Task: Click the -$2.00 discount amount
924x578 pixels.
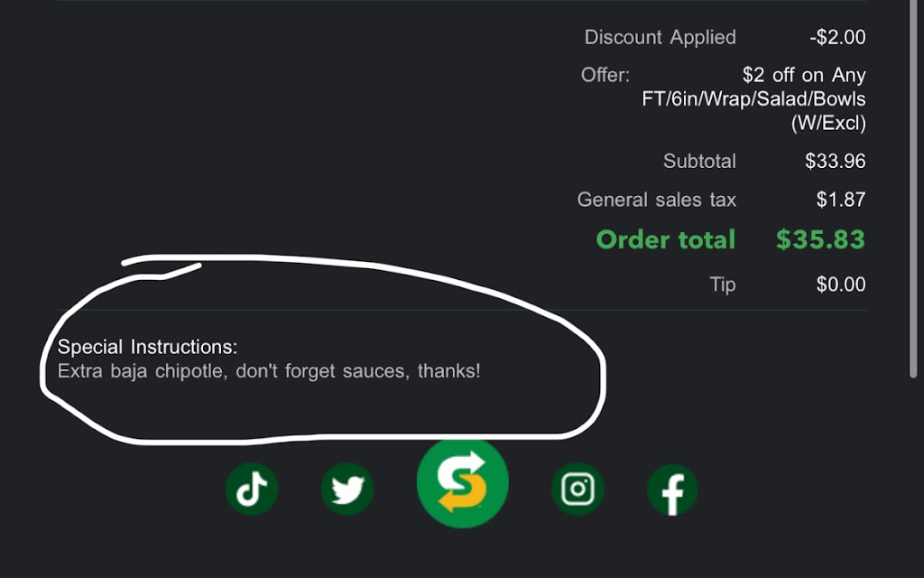Action: click(x=837, y=37)
